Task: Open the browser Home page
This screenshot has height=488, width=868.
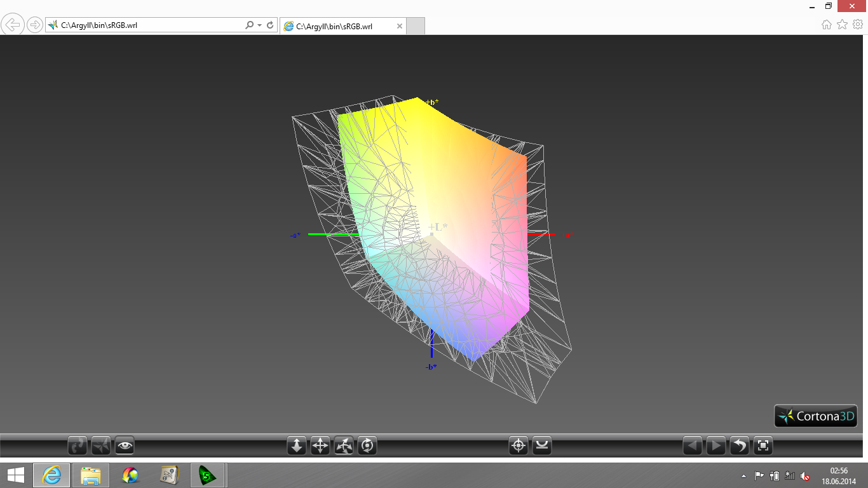Action: (827, 24)
